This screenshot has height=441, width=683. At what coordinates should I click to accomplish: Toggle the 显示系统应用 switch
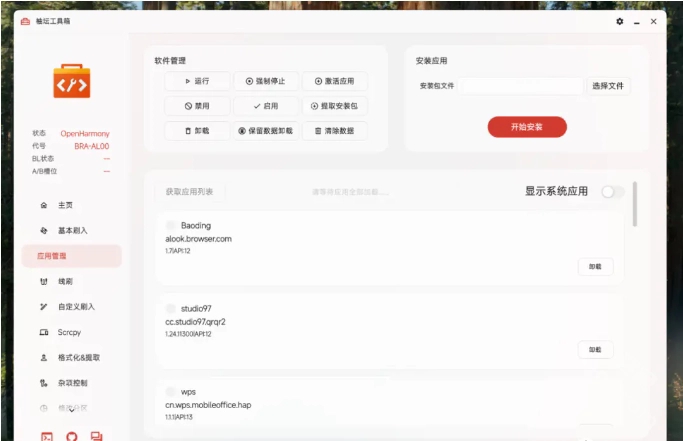click(x=613, y=191)
